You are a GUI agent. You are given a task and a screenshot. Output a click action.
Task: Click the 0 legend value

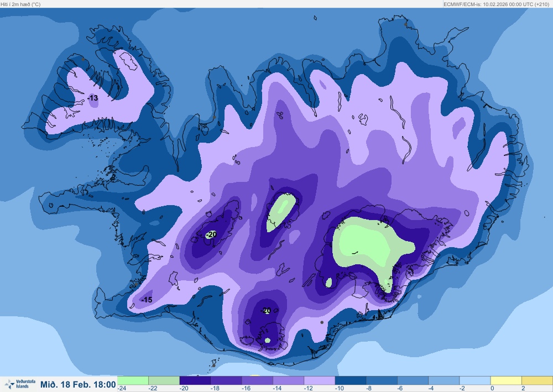(x=492, y=389)
